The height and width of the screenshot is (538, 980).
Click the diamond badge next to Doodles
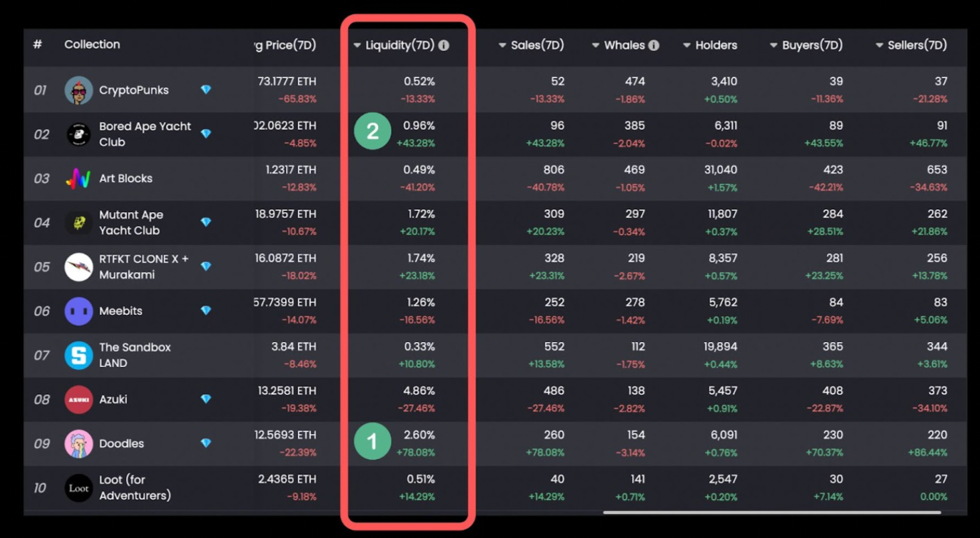tap(206, 443)
